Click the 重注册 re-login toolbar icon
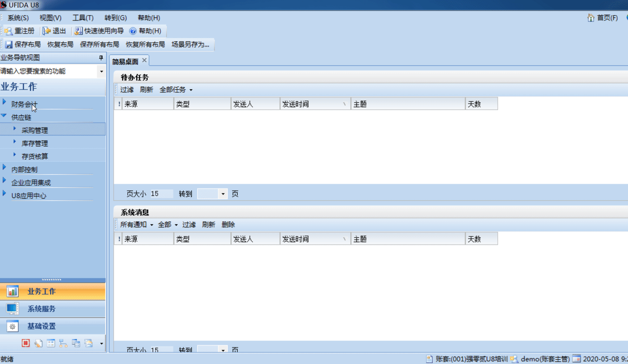The height and width of the screenshot is (364, 628). click(x=9, y=31)
